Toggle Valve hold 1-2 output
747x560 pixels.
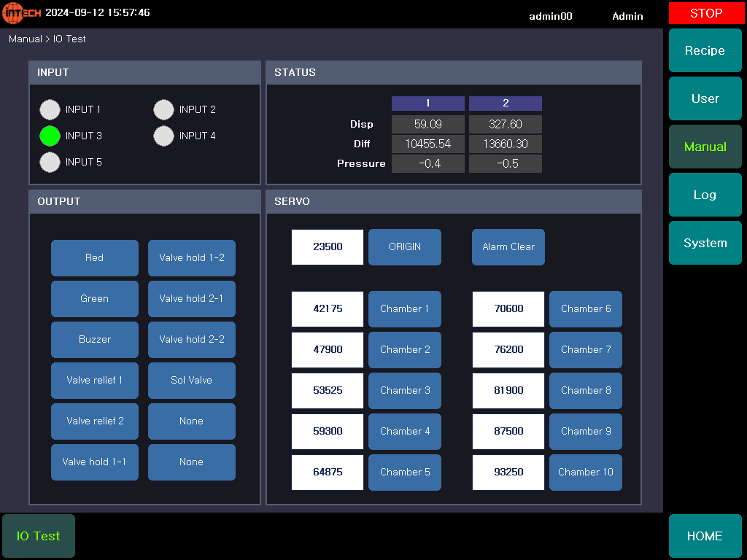(191, 258)
